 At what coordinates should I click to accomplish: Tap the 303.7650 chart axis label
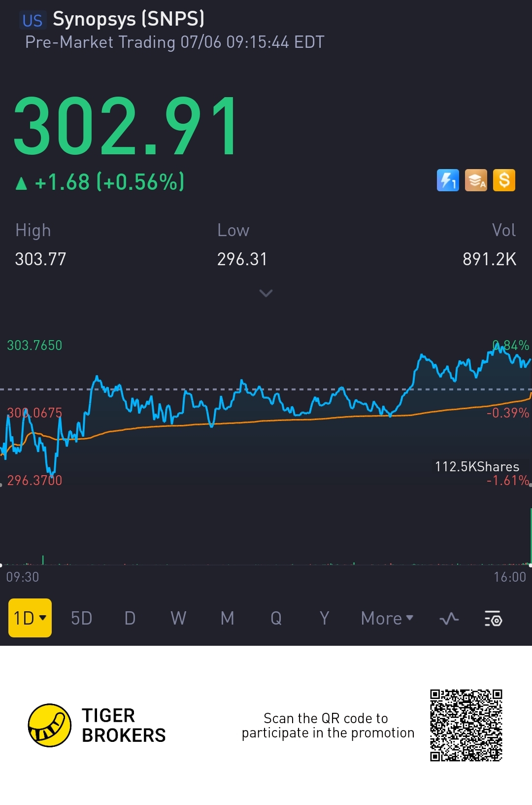34,345
